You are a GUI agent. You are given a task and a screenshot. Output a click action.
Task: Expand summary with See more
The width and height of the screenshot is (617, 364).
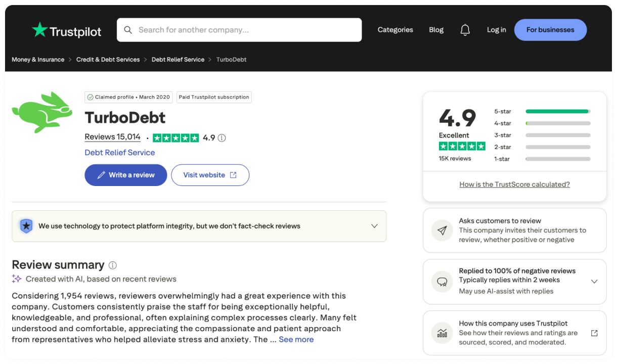296,339
